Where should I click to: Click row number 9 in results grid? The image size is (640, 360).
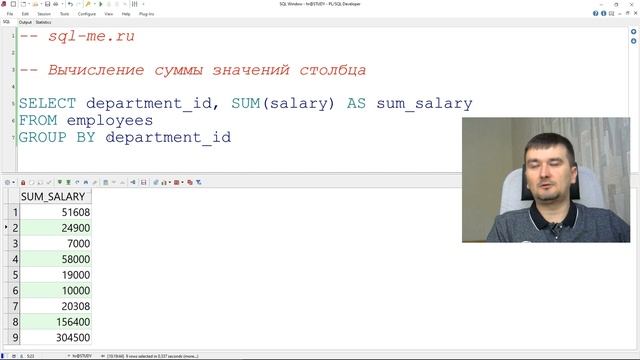[15, 338]
